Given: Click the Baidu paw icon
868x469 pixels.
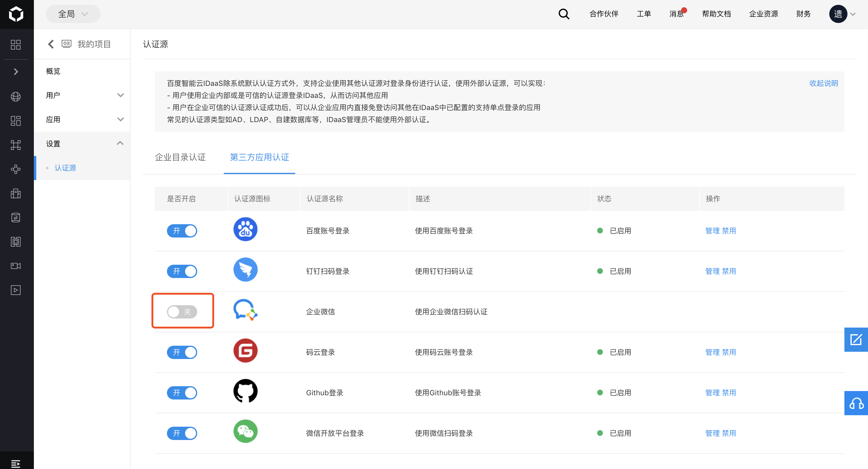Looking at the screenshot, I should (245, 229).
